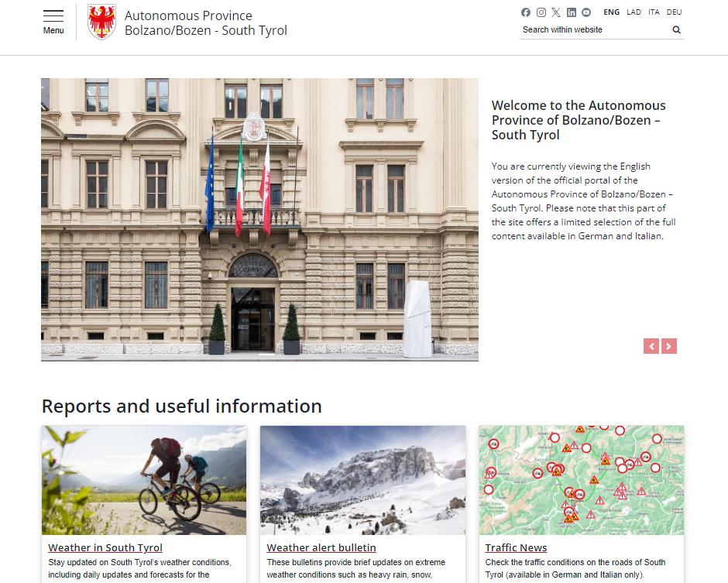Screen dimensions: 728x583
Task: Switch site language to ITA
Action: pos(654,12)
